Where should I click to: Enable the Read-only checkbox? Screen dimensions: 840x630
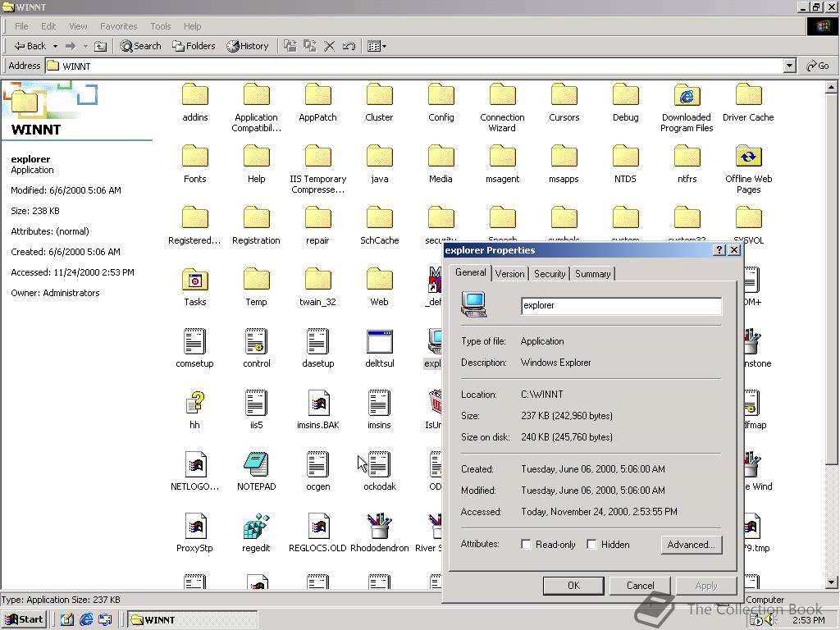click(526, 545)
